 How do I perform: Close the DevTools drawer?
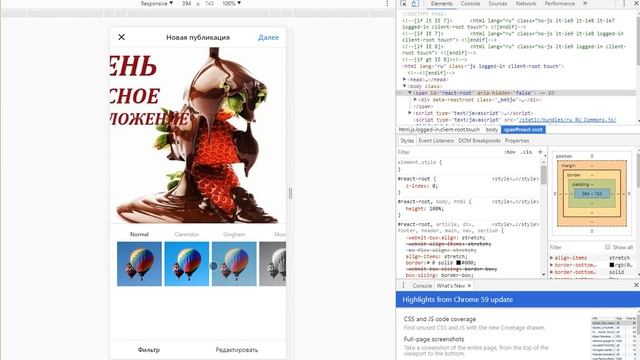click(636, 285)
